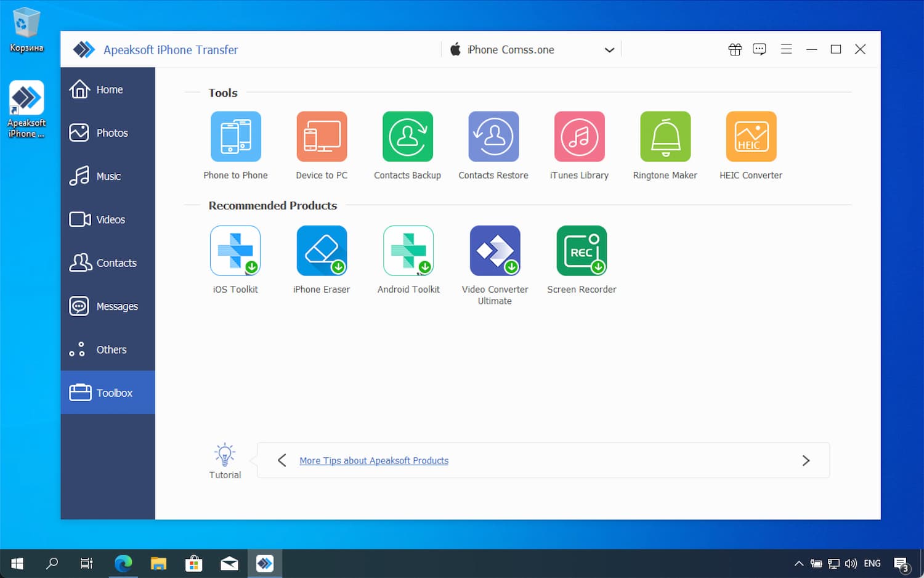This screenshot has height=578, width=924.
Task: Open the Music sidebar section
Action: [x=108, y=176]
